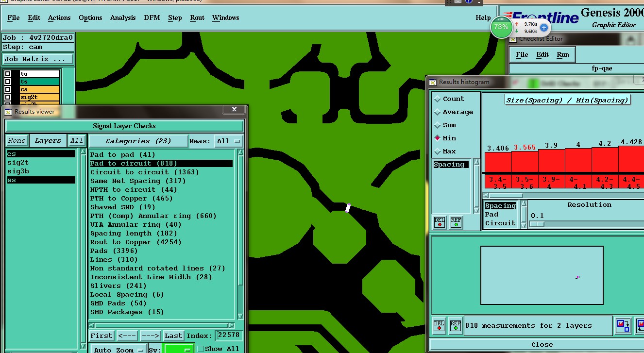Select layer 'sig2t' in Results viewer list
644x353 pixels.
pyautogui.click(x=41, y=163)
